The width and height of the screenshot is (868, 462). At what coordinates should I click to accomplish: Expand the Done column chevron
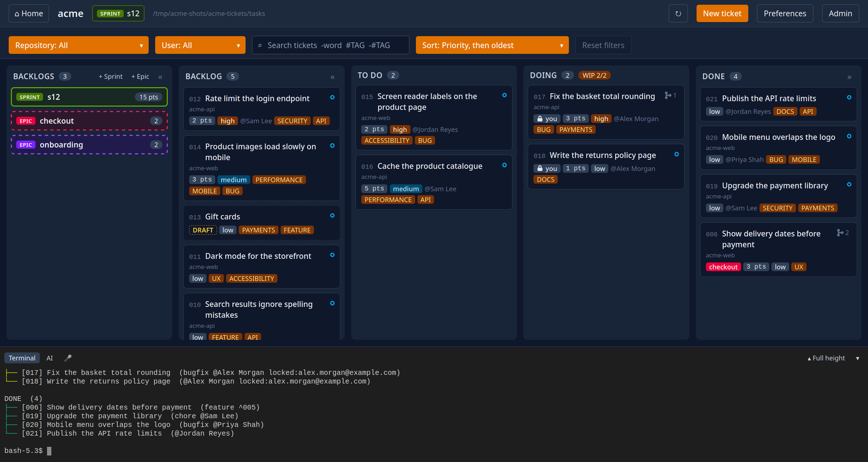coord(850,77)
